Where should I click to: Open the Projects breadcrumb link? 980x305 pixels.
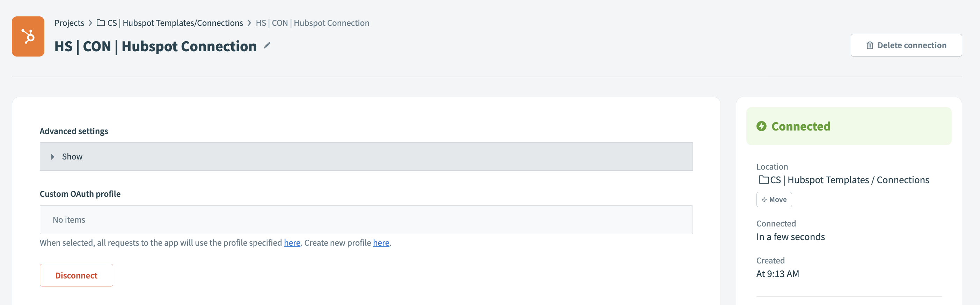point(69,23)
